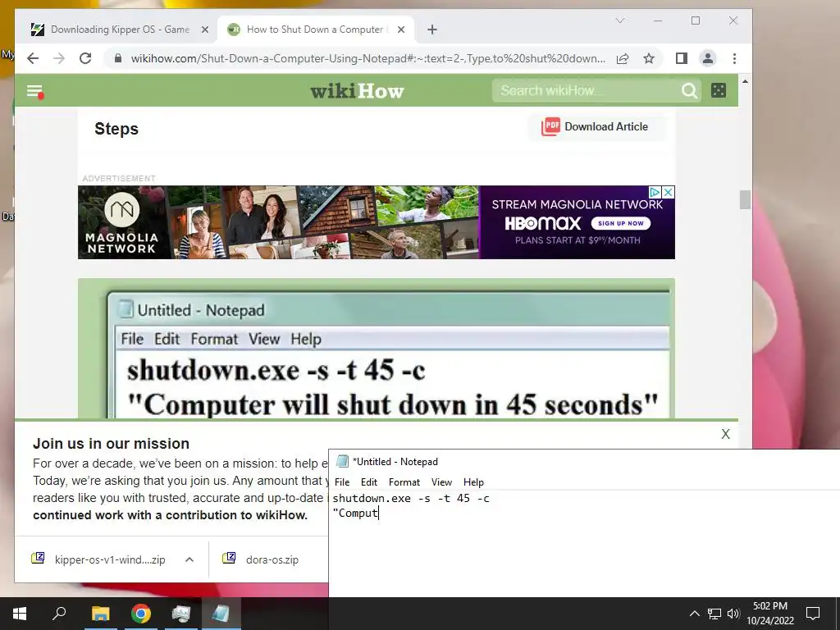
Task: Click the SIGN UP NOW ad button
Action: (621, 223)
